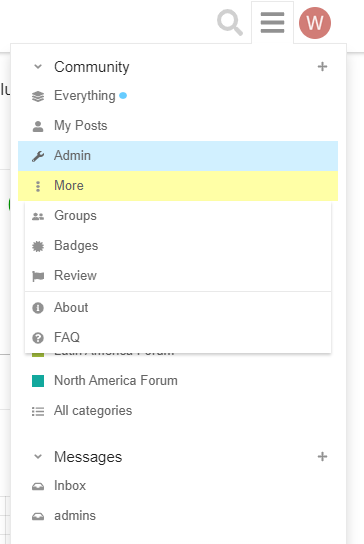Click the FAQ question mark icon
Image resolution: width=364 pixels, height=544 pixels.
coord(38,338)
